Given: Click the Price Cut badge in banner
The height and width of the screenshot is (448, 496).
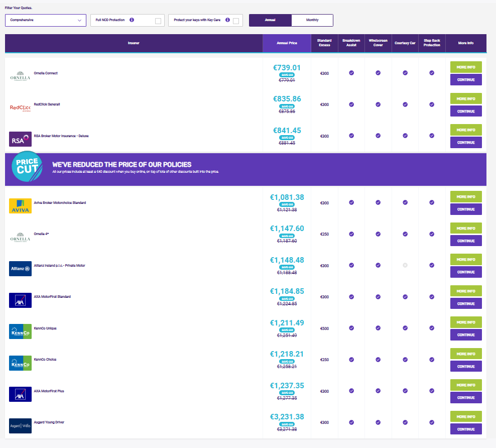Looking at the screenshot, I should 27,166.
